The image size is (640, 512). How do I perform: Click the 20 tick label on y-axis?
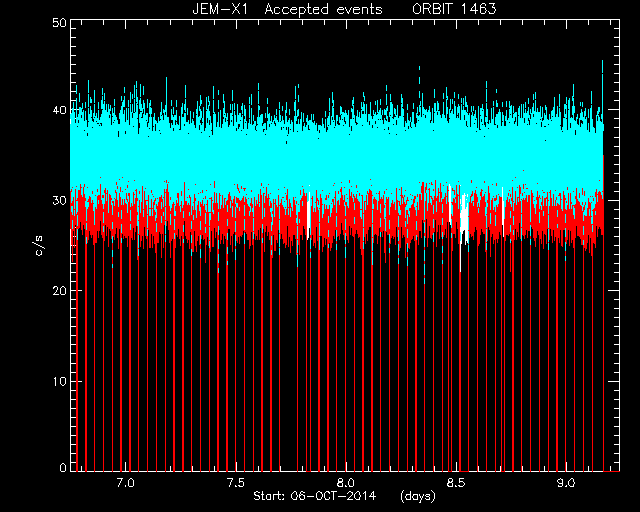pyautogui.click(x=59, y=291)
